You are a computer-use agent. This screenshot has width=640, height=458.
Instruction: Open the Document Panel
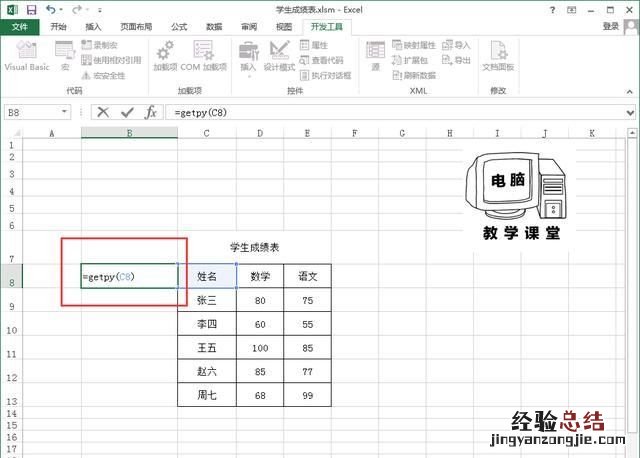pyautogui.click(x=497, y=55)
